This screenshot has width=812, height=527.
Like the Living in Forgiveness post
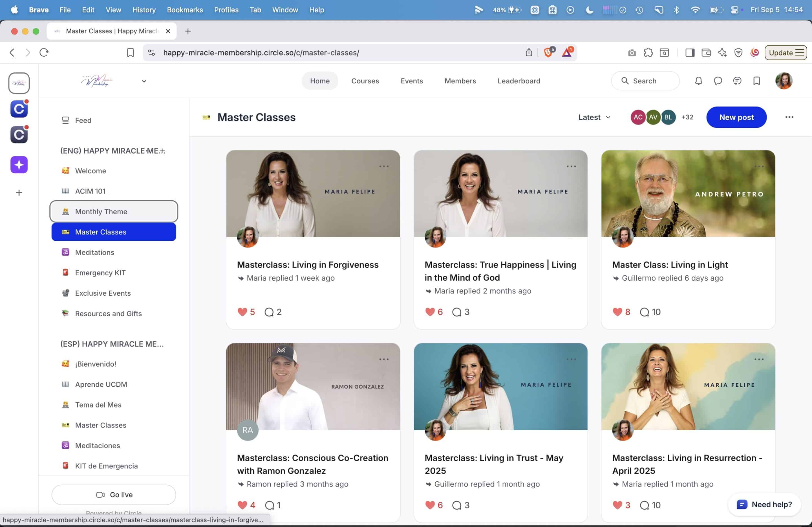(x=242, y=312)
